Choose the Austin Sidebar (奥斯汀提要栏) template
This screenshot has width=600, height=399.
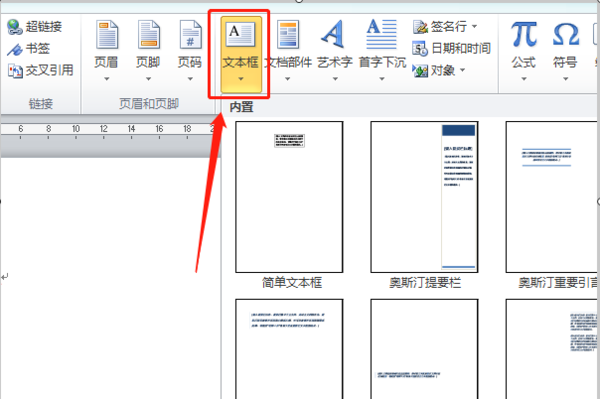(x=424, y=197)
